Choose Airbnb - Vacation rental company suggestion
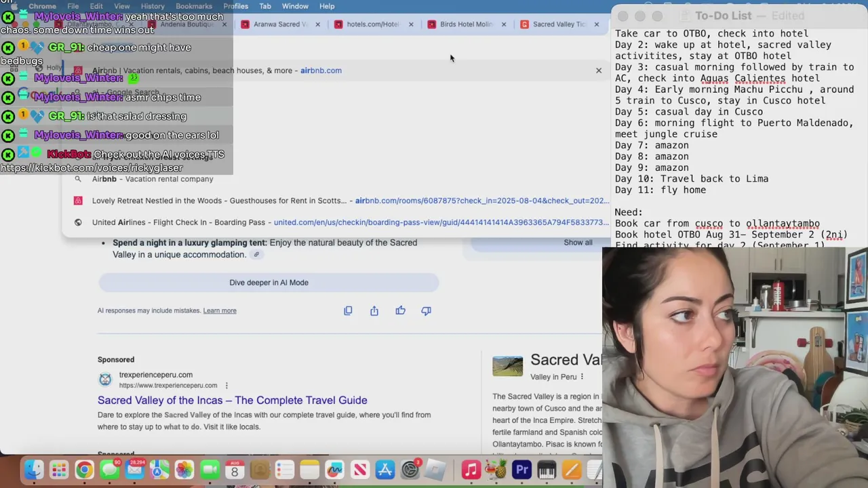This screenshot has width=868, height=488. point(336,179)
